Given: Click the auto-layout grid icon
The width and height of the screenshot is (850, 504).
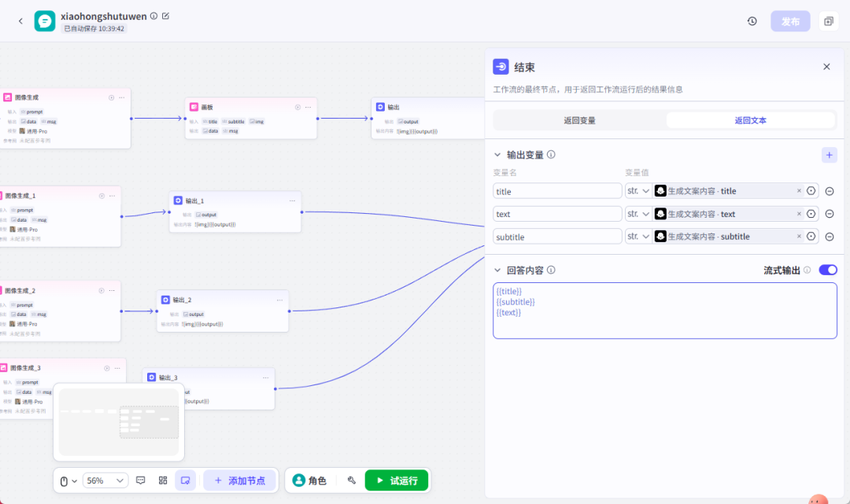Looking at the screenshot, I should (163, 480).
